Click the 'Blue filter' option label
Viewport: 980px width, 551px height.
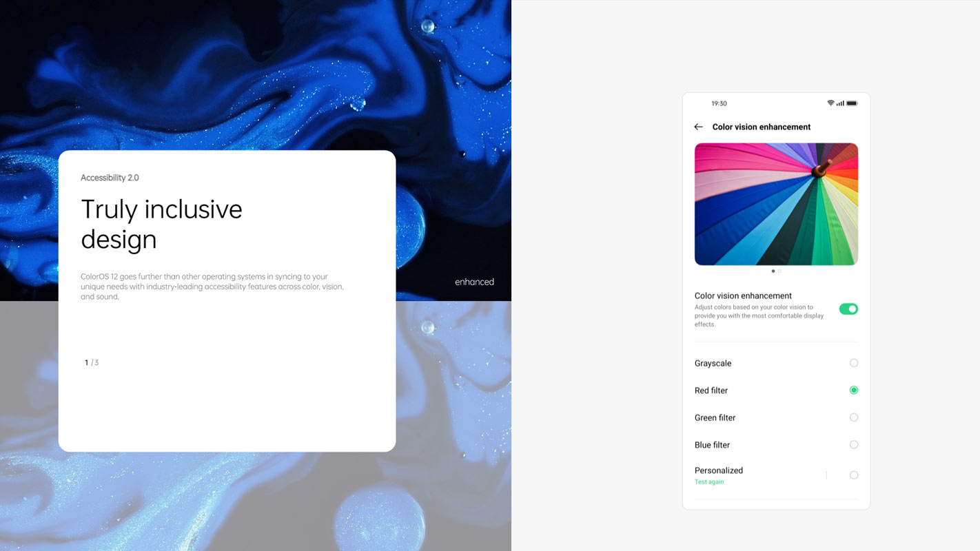coord(713,445)
